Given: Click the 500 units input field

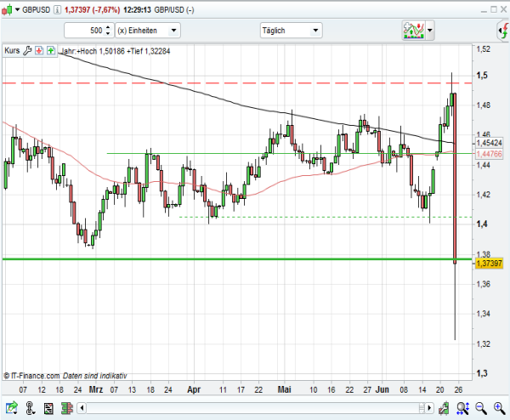Looking at the screenshot, I should click(x=84, y=31).
